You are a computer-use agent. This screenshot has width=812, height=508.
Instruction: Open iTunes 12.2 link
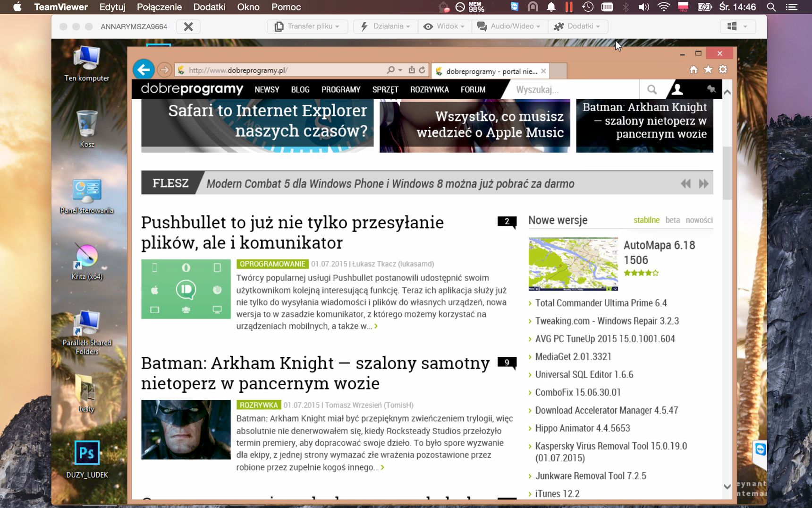557,494
